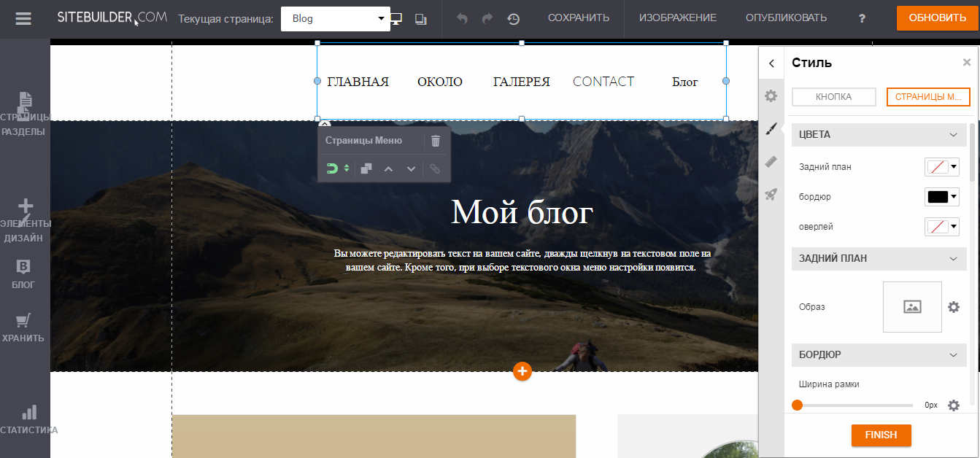Open the rocket animation tab in the panel
This screenshot has width=980, height=458.
[771, 194]
